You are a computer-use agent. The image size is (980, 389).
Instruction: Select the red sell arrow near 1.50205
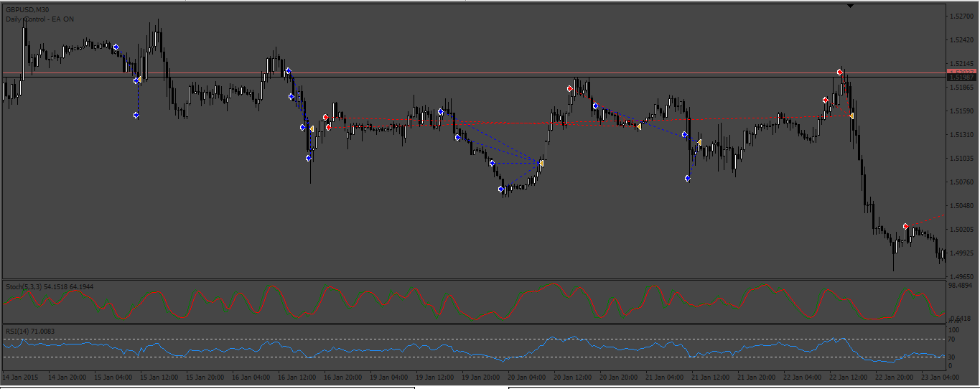(905, 226)
